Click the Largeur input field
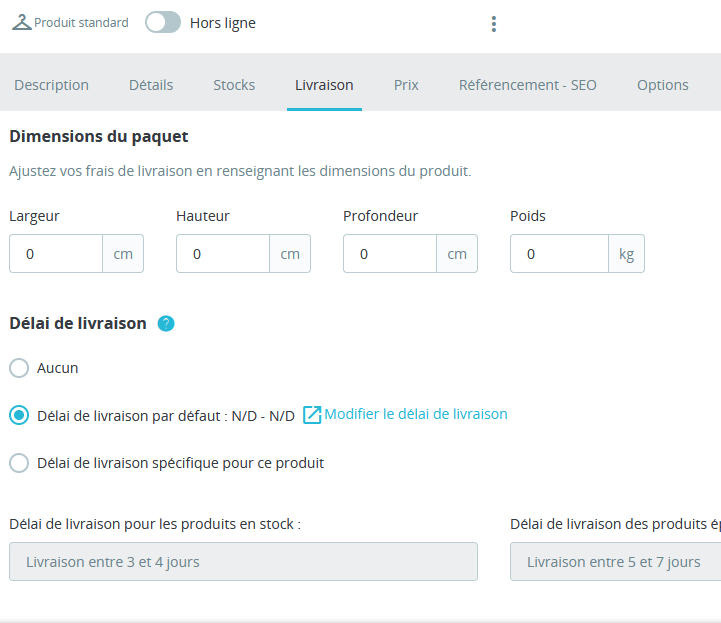Viewport: 721px width, 623px height. point(56,254)
